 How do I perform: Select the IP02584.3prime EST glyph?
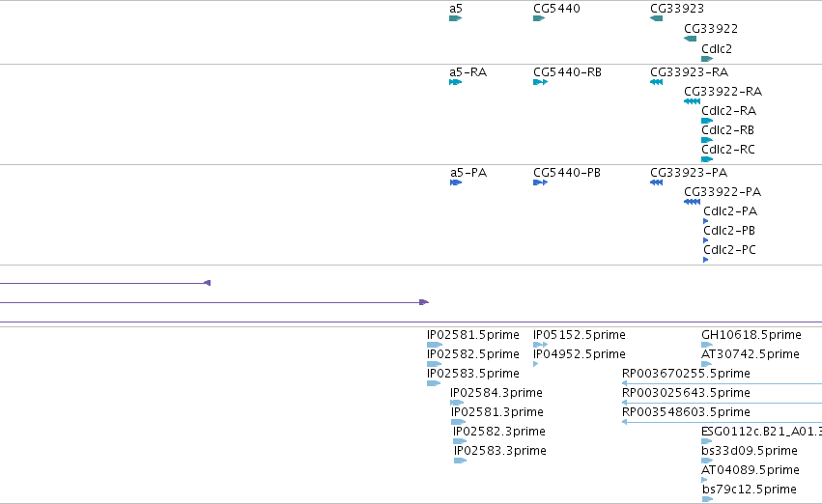tap(457, 403)
